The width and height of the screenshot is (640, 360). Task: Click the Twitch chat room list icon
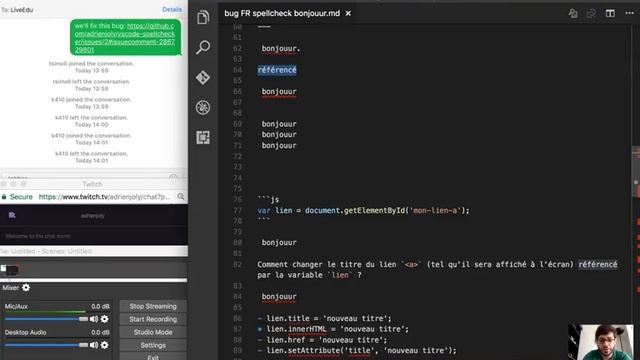[12, 215]
